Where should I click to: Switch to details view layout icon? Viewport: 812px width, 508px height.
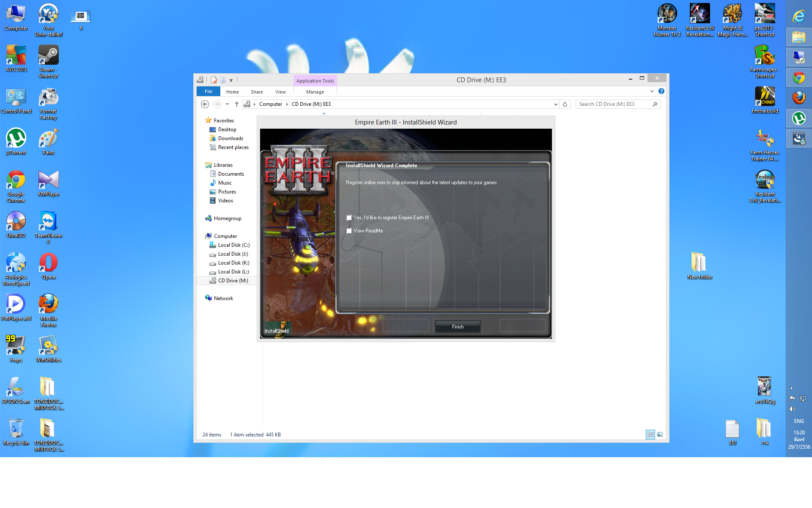650,434
